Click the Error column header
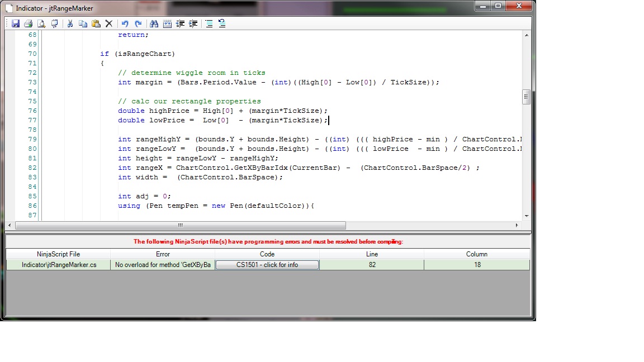 pos(163,254)
